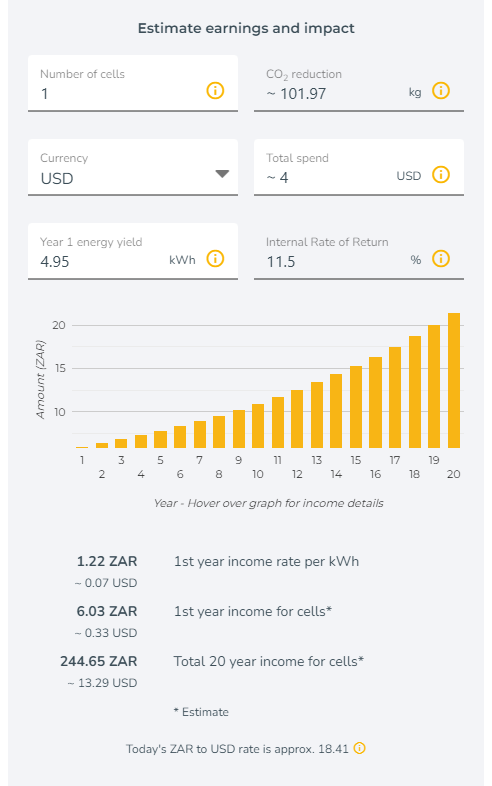Click Internal Rate of Return info icon

[x=441, y=259]
